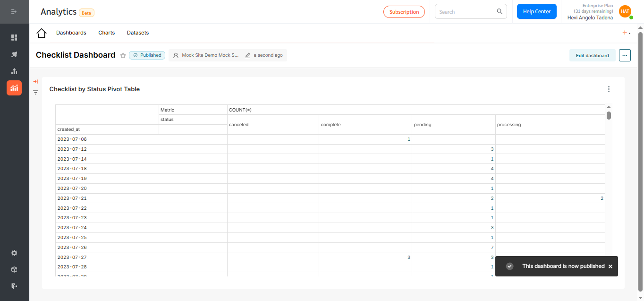Open the Help Center
The image size is (644, 301).
coord(536,11)
